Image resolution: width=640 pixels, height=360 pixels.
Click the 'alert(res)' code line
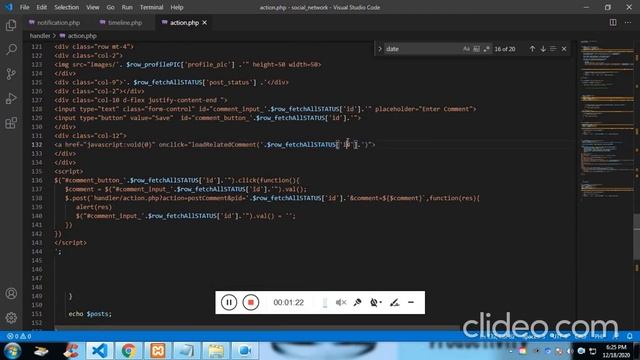click(x=93, y=207)
